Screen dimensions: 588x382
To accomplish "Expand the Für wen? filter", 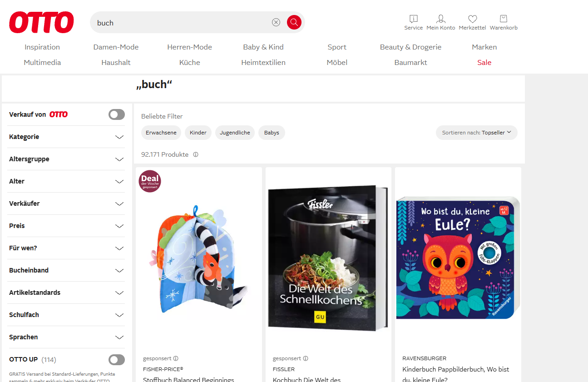I will 66,248.
